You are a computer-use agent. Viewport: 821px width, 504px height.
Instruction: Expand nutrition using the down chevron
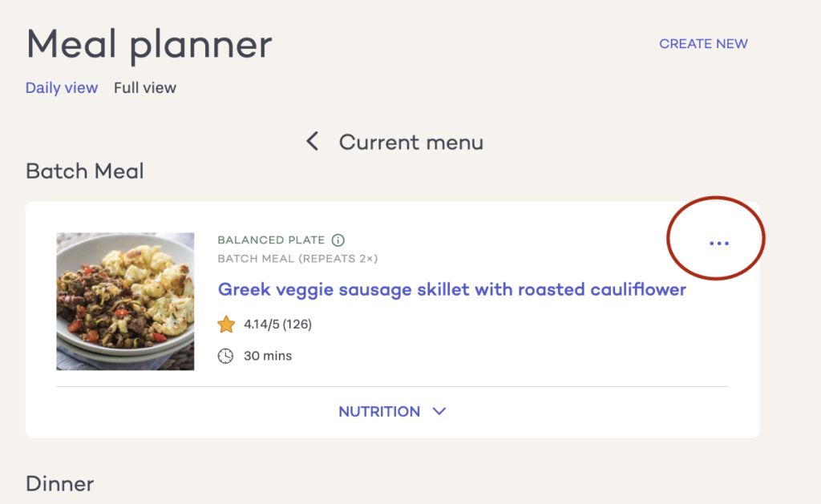pos(439,411)
